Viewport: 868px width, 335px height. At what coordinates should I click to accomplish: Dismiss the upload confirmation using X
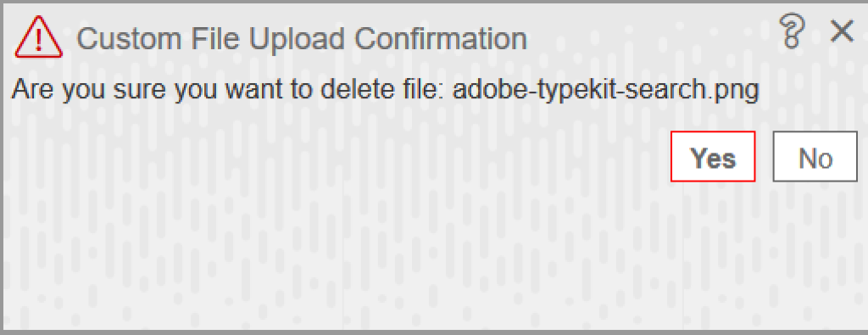click(x=842, y=31)
